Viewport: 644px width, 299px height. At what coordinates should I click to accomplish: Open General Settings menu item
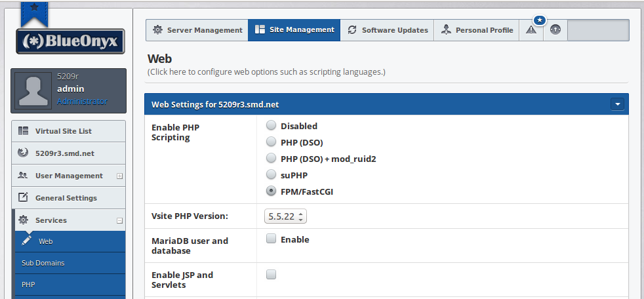click(x=68, y=197)
